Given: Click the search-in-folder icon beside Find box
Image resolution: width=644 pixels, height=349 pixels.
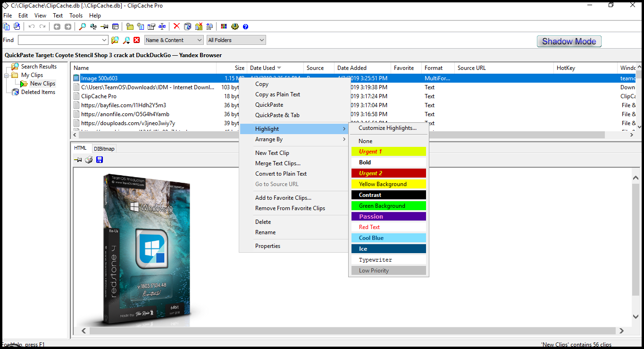Looking at the screenshot, I should coord(115,40).
